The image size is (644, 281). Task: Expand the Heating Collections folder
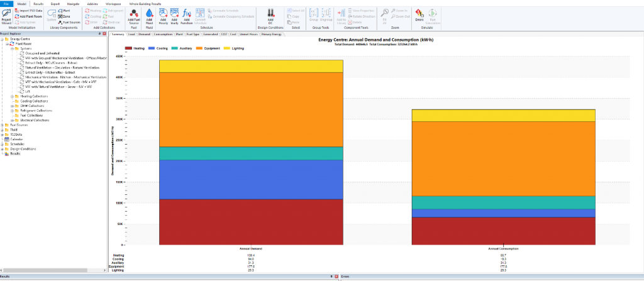coord(11,96)
